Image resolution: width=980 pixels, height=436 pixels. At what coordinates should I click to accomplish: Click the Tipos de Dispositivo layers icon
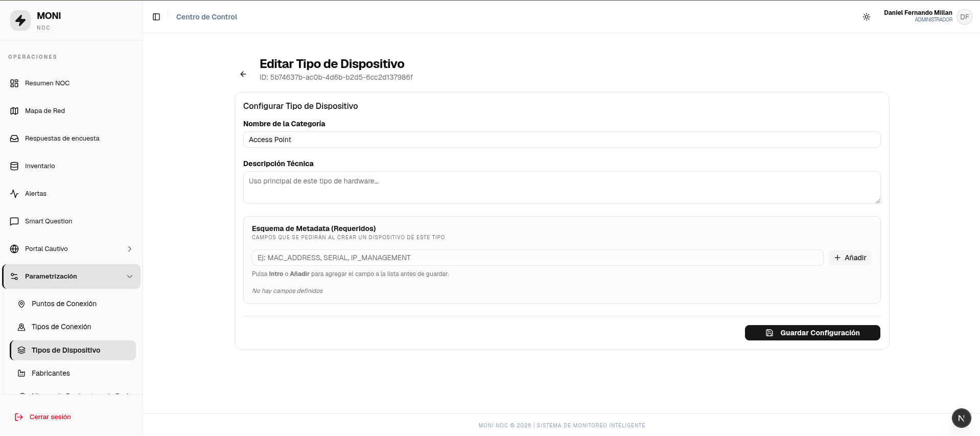21,350
